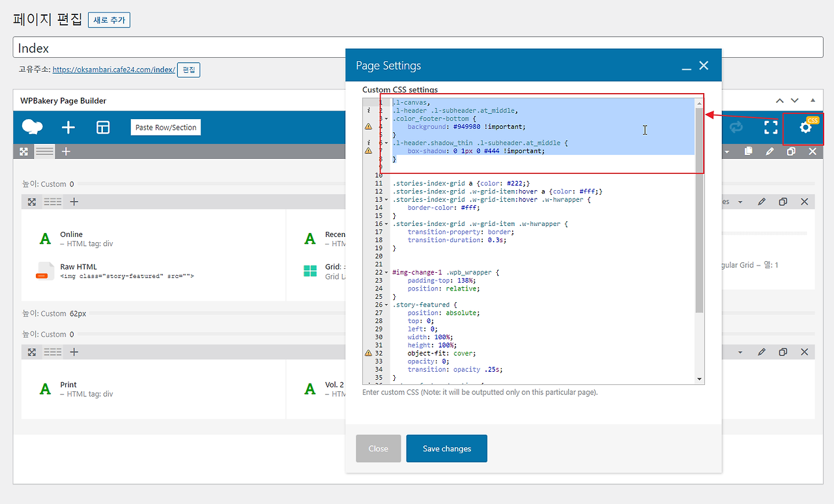Click CSS line 'padding-top: 138%;'

coord(442,280)
